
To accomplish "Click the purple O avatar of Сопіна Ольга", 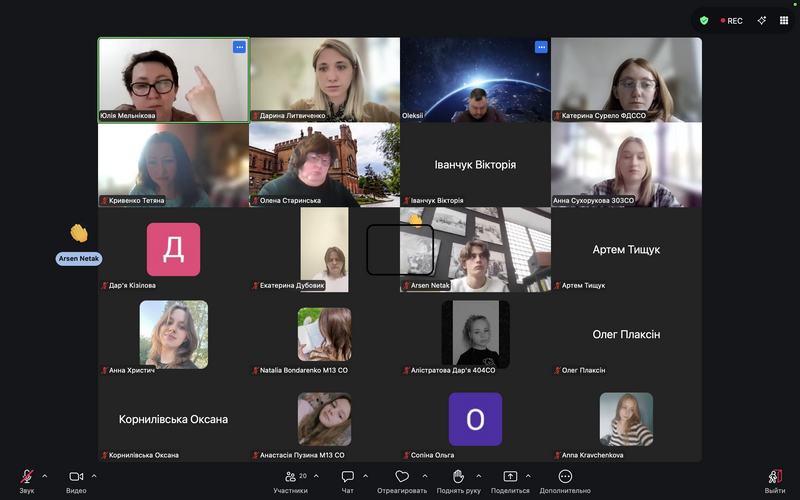I will point(475,419).
